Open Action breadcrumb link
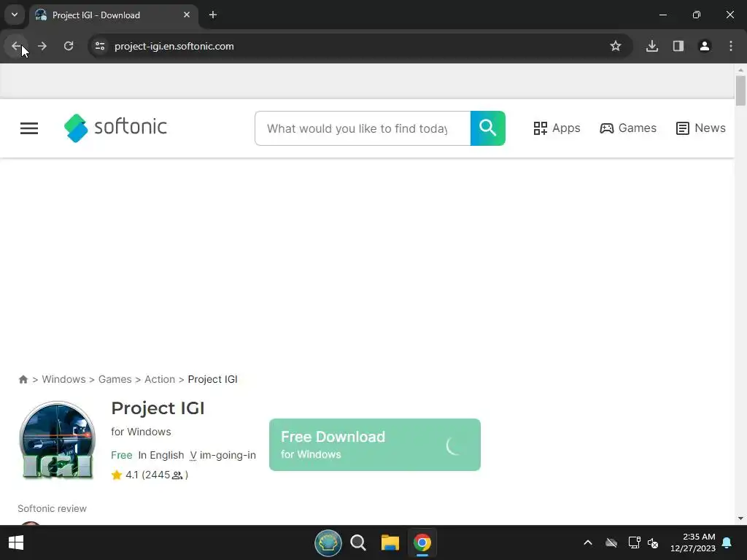This screenshot has width=747, height=560. click(160, 379)
